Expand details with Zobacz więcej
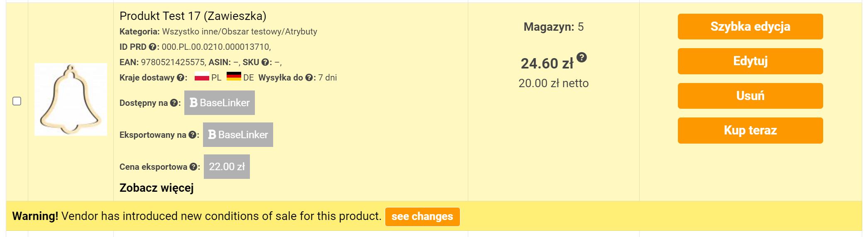This screenshot has width=868, height=237. pyautogui.click(x=156, y=188)
